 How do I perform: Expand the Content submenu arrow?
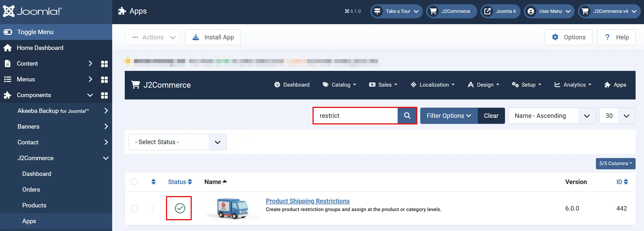coord(90,64)
